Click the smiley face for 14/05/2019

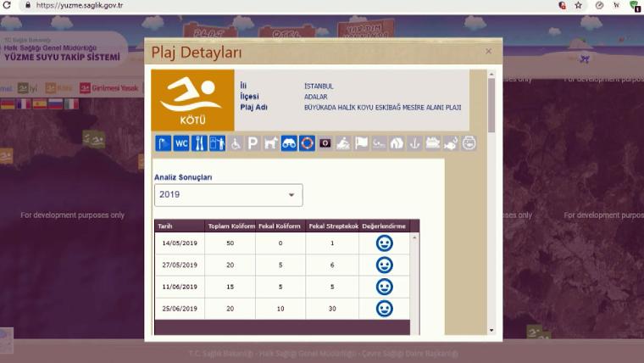click(x=385, y=243)
